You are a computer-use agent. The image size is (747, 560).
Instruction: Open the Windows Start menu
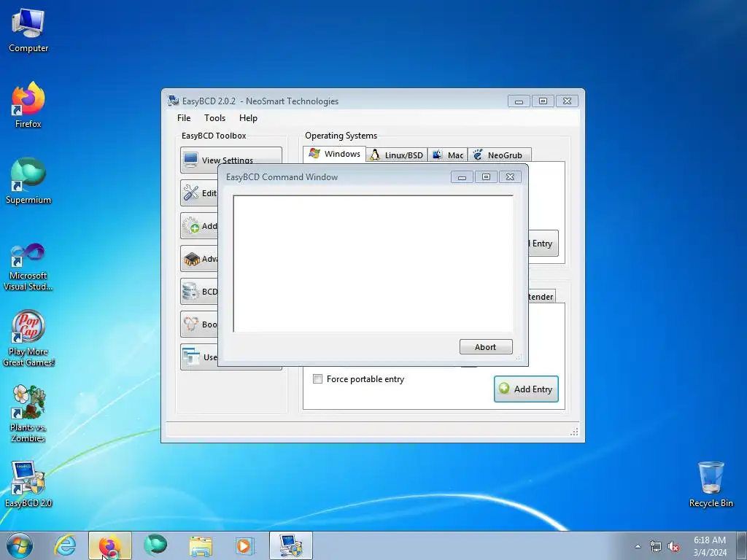click(20, 545)
